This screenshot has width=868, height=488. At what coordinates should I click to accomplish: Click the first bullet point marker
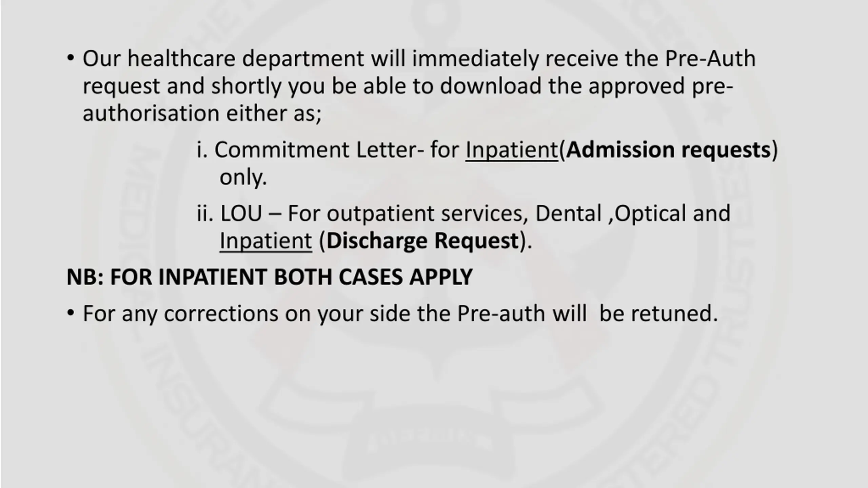tap(70, 58)
